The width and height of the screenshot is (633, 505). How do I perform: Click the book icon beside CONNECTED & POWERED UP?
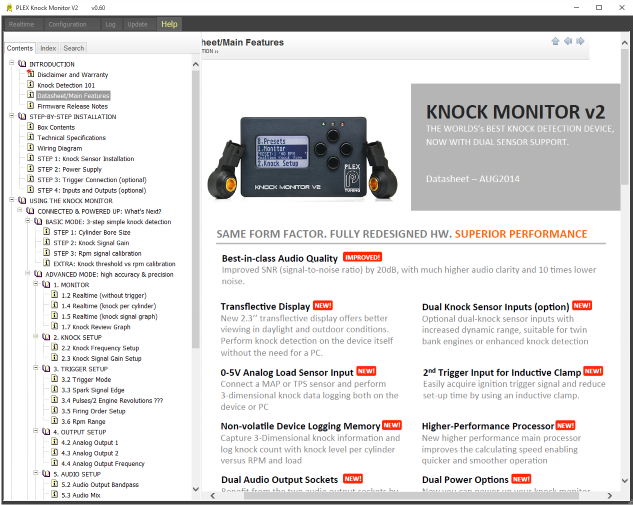pyautogui.click(x=30, y=211)
